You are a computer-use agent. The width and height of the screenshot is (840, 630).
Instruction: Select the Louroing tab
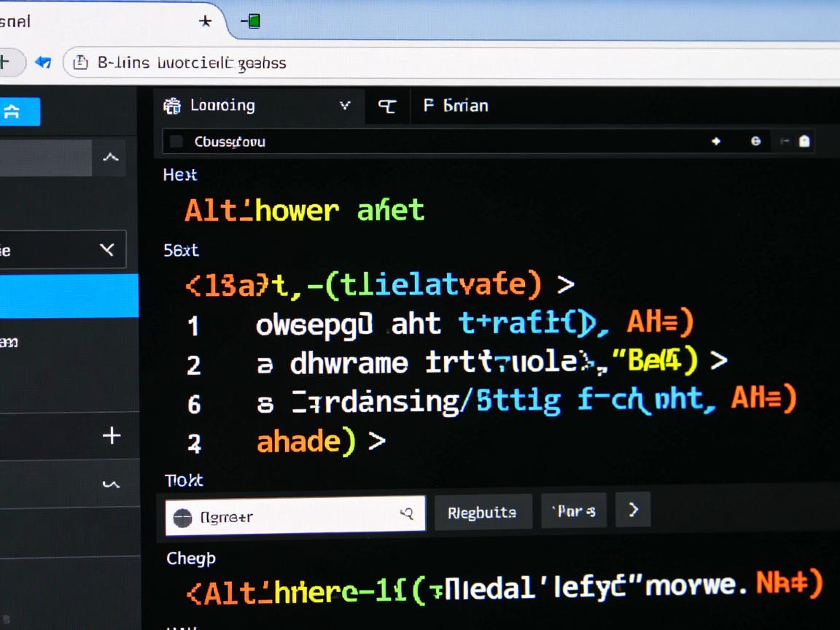click(222, 106)
